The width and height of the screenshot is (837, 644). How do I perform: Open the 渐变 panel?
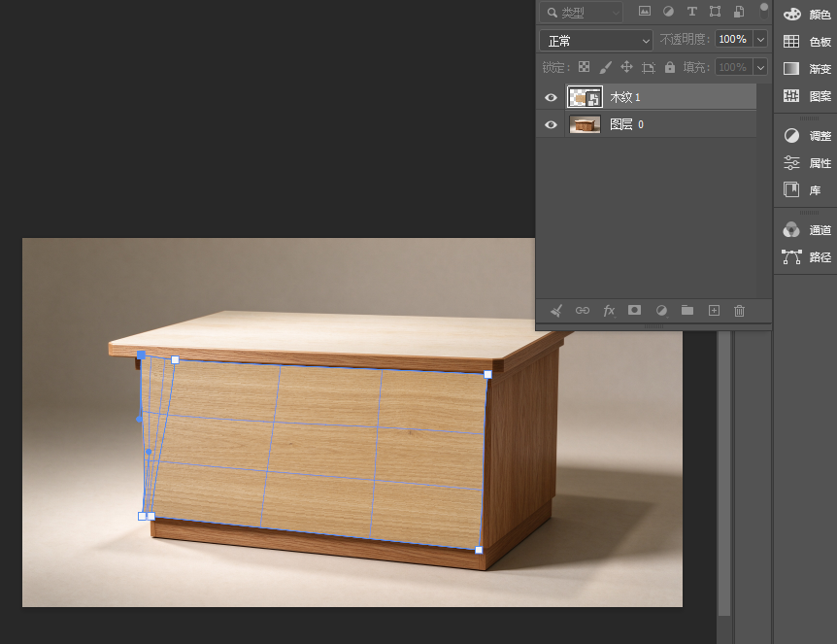click(807, 69)
